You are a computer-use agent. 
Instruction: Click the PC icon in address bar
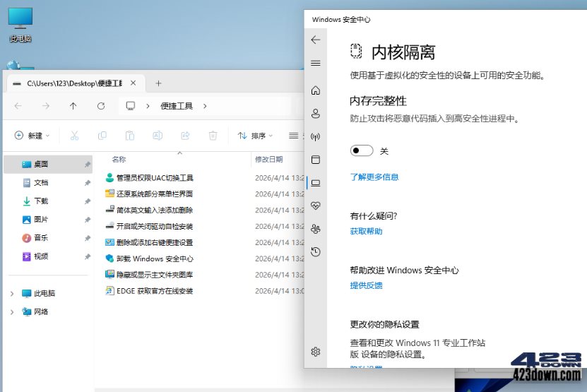pos(130,106)
